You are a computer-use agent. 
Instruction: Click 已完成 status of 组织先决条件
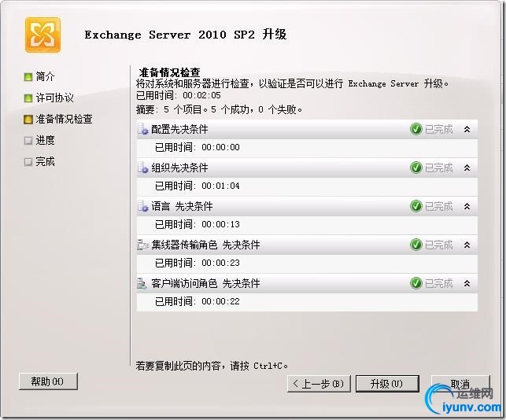click(439, 168)
